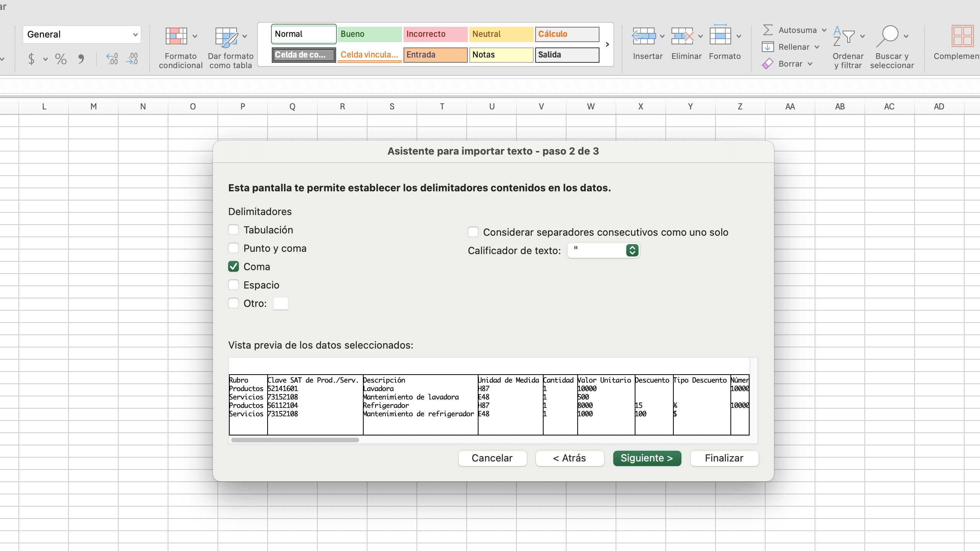Click the Insertar cells icon
This screenshot has width=980, height=551.
tap(644, 36)
